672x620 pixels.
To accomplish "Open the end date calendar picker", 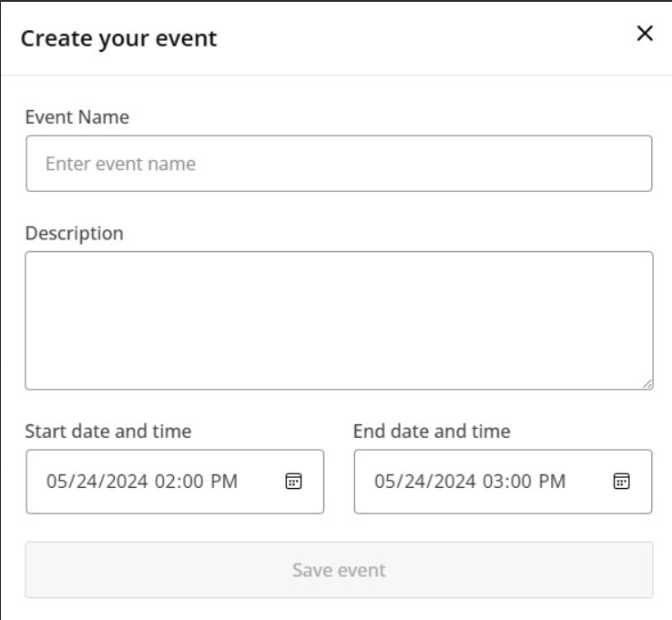I will [x=621, y=481].
